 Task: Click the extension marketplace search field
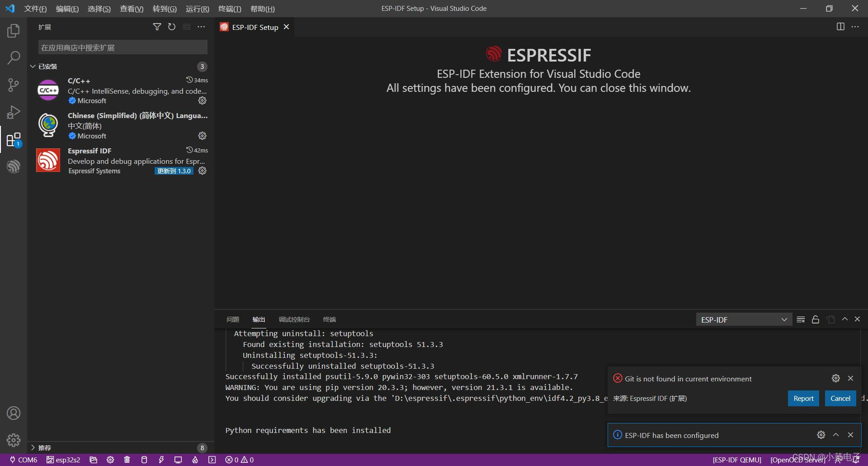pos(123,48)
